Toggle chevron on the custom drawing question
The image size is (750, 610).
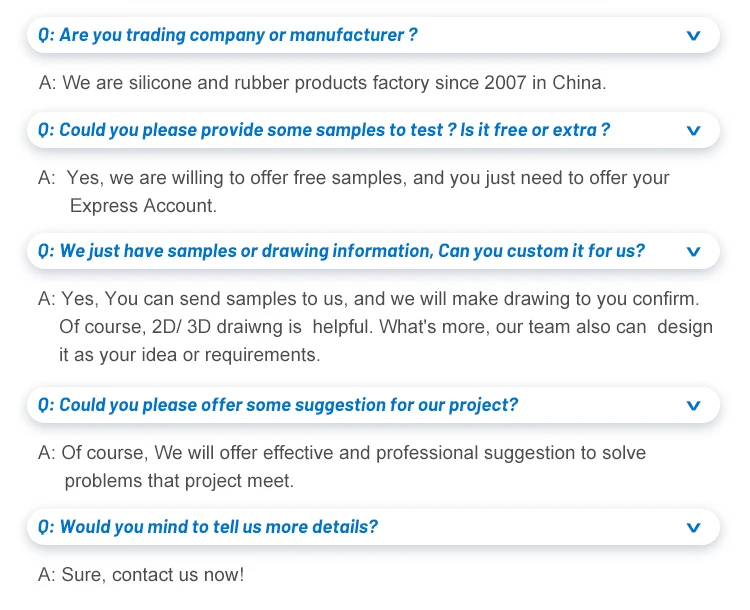point(694,252)
